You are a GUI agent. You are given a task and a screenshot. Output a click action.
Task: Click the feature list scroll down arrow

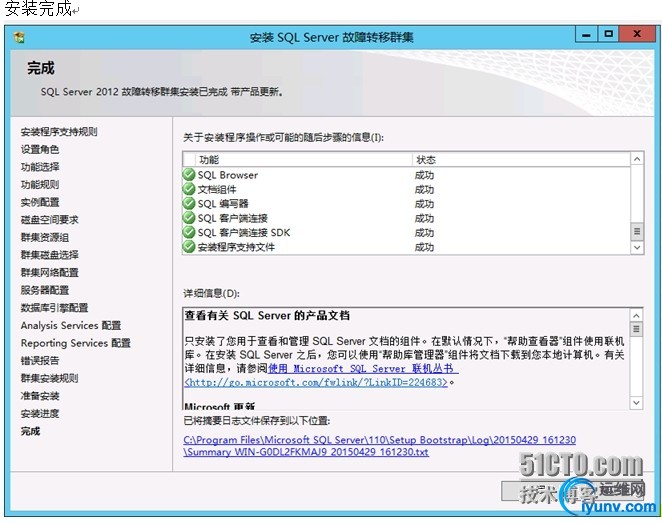[637, 247]
